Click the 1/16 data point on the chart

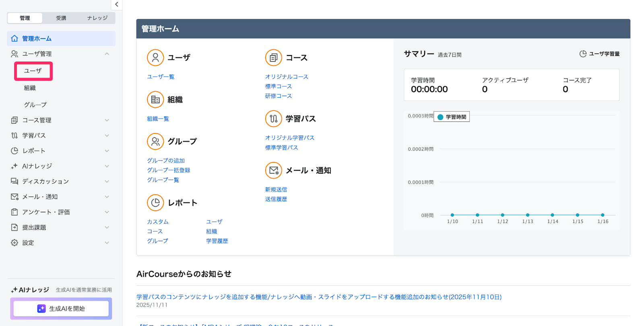click(603, 215)
